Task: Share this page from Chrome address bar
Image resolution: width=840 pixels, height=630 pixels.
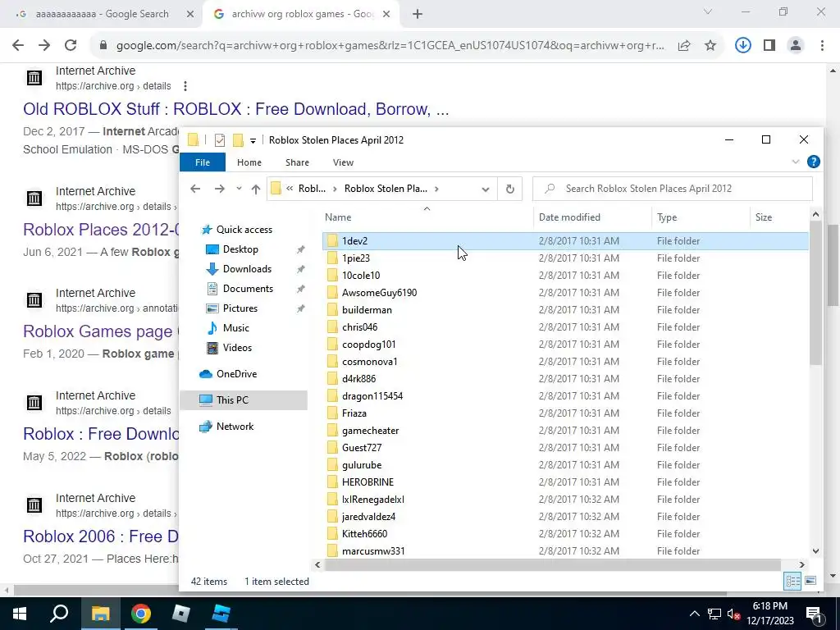Action: click(684, 46)
